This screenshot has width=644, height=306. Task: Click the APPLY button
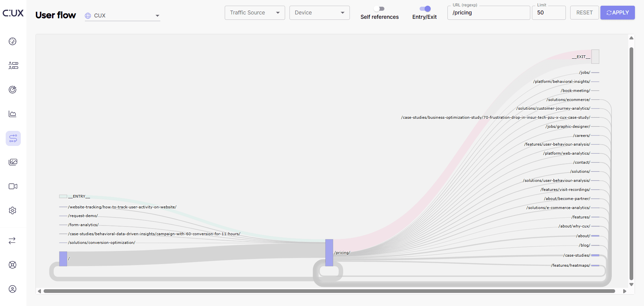tap(618, 13)
